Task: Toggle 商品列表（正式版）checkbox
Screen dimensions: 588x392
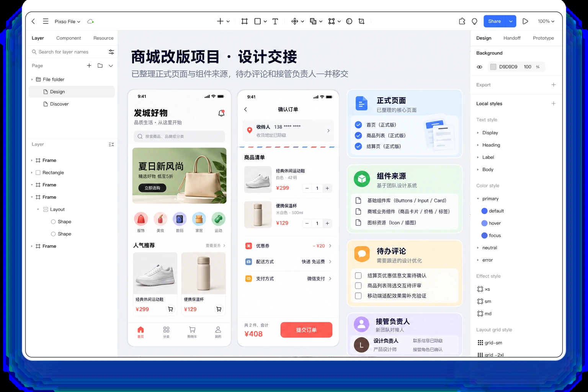Action: (x=358, y=136)
